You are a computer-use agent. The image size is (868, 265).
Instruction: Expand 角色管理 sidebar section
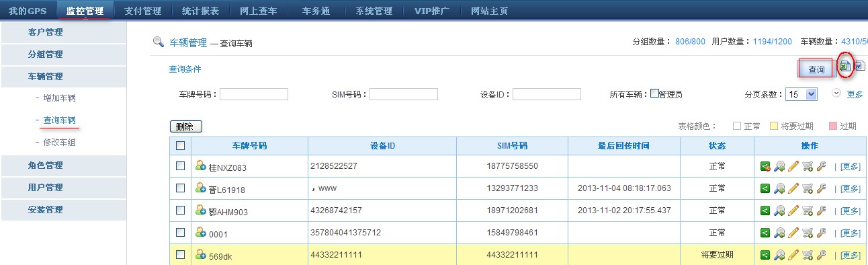(x=63, y=165)
